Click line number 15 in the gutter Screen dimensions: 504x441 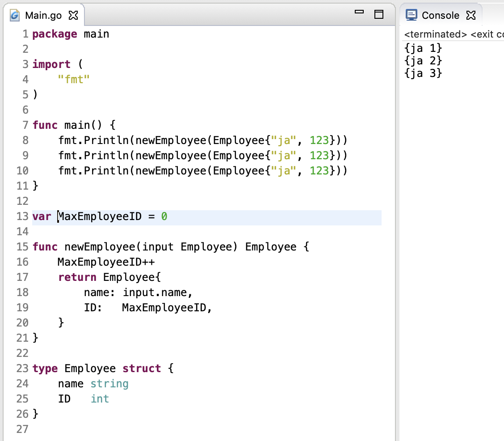coord(23,246)
